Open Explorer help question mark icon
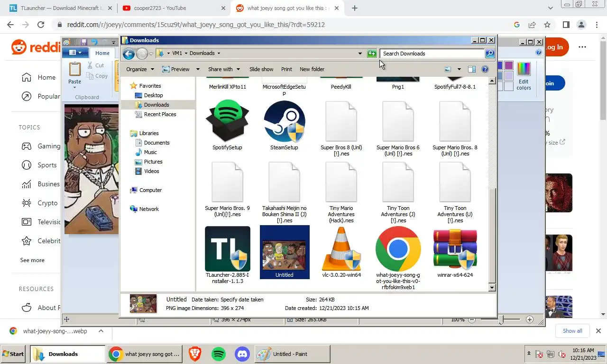 (485, 69)
